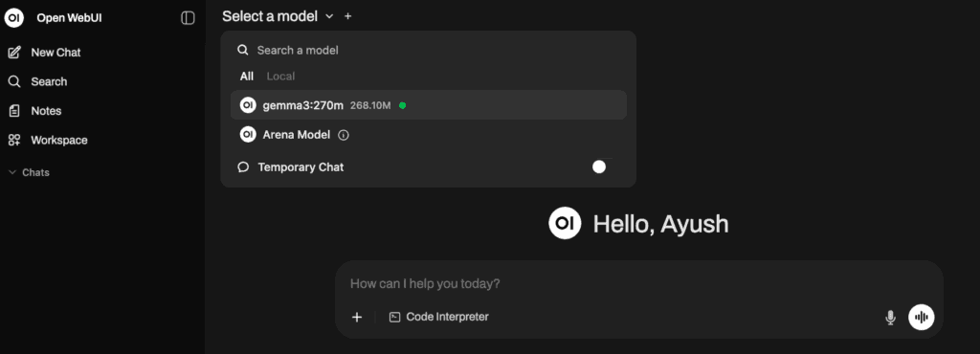Select Arena Model from the list
Screen dimensions: 980x354
click(x=429, y=135)
